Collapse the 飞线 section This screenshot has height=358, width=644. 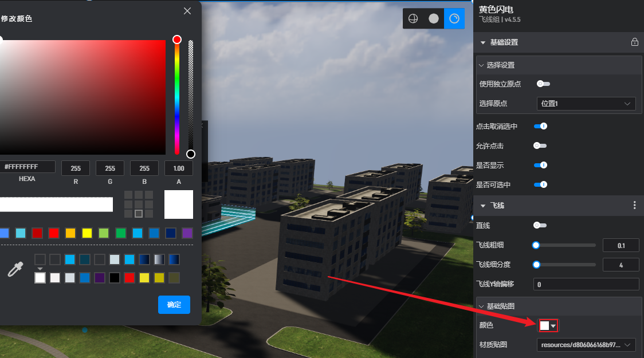483,206
